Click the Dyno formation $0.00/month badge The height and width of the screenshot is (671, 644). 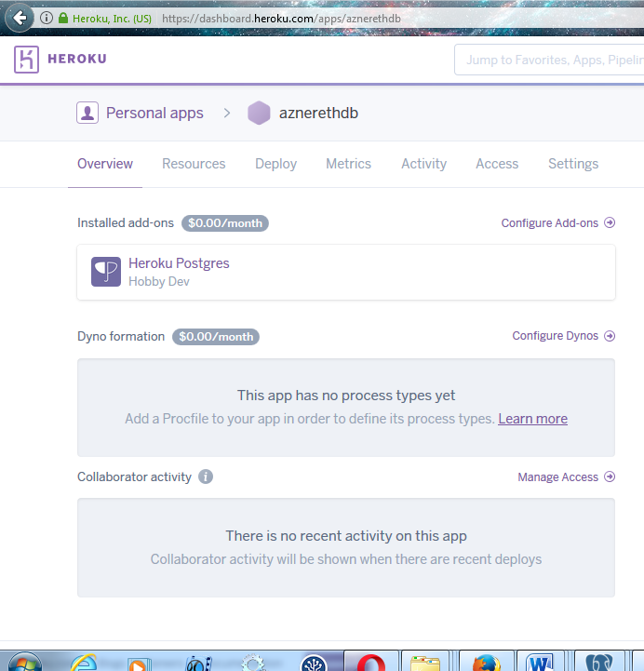pyautogui.click(x=216, y=337)
